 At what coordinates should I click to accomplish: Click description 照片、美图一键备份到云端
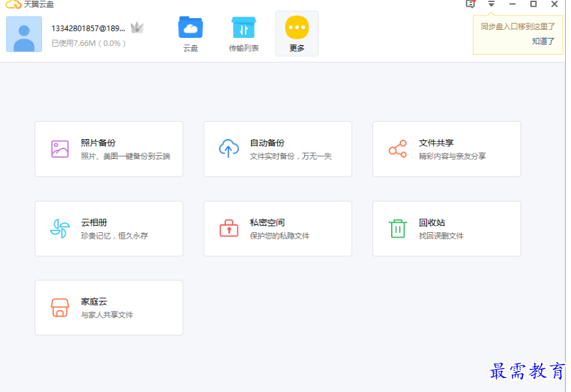125,156
